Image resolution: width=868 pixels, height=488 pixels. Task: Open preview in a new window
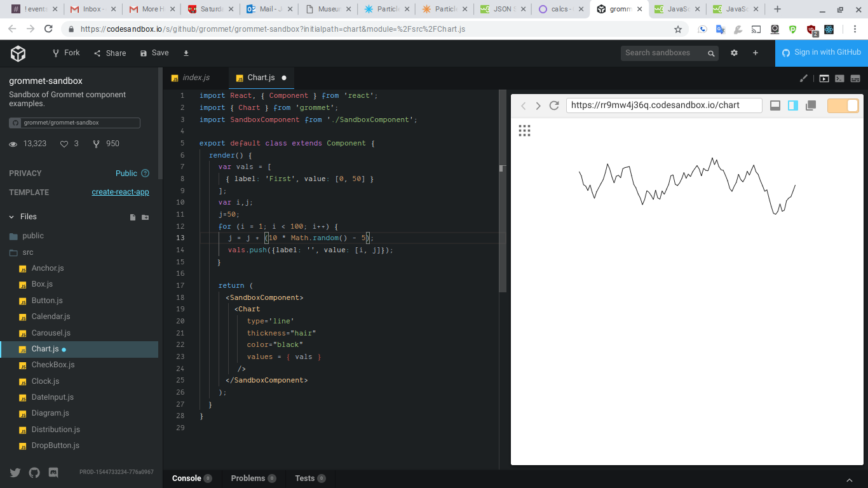click(x=811, y=105)
